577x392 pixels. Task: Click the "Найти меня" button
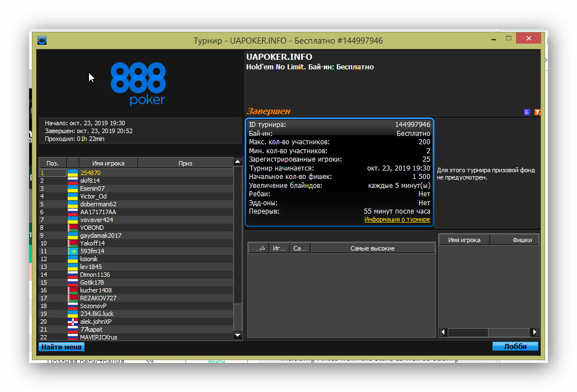coord(62,347)
